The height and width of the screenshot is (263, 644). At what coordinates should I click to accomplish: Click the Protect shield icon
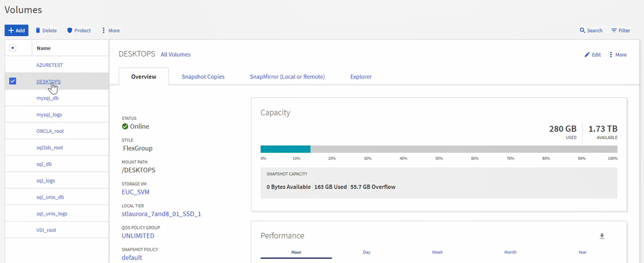click(x=70, y=30)
